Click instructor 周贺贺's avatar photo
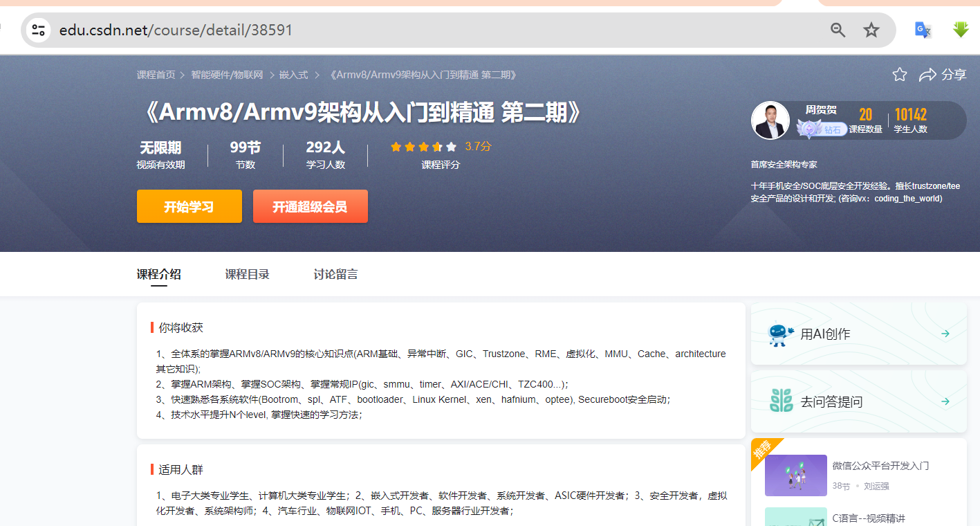The width and height of the screenshot is (980, 526). pos(770,120)
